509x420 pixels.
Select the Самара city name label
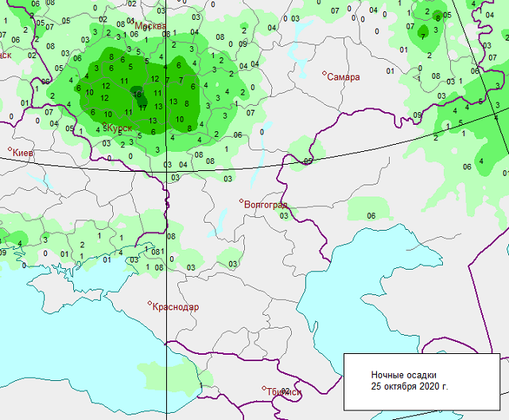tap(344, 77)
